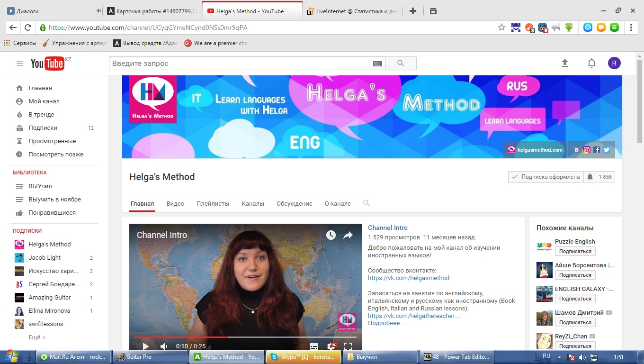Open Channel Intro title link

pyautogui.click(x=388, y=227)
